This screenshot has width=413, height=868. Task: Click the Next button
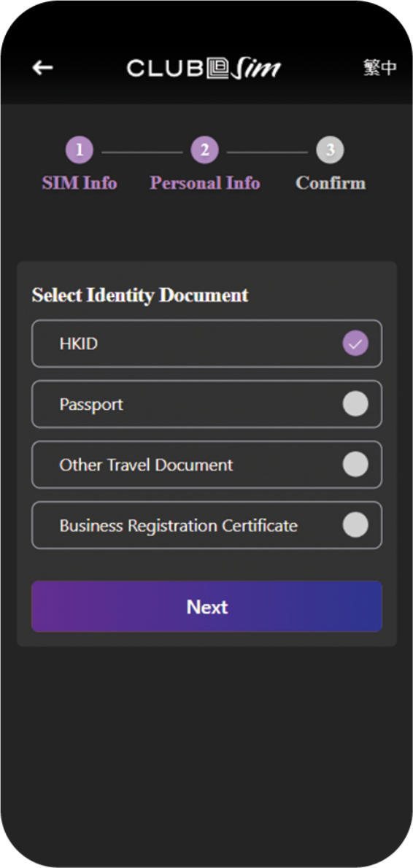[x=206, y=607]
